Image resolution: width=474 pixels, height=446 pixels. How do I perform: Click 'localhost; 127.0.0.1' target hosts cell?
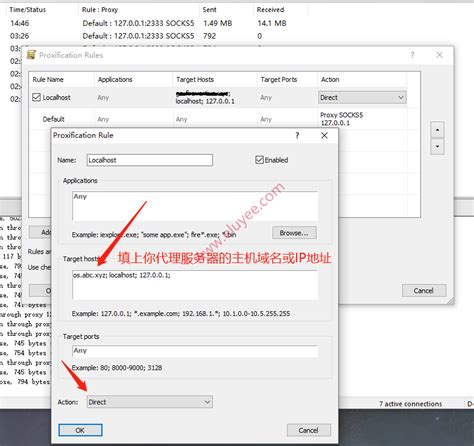[x=205, y=101]
